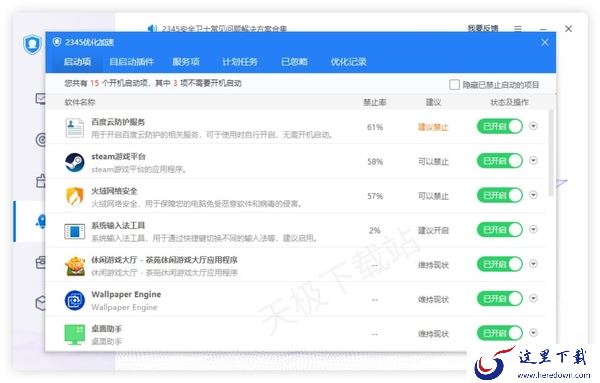Expand options arrow for 火绒网络安全

(533, 195)
